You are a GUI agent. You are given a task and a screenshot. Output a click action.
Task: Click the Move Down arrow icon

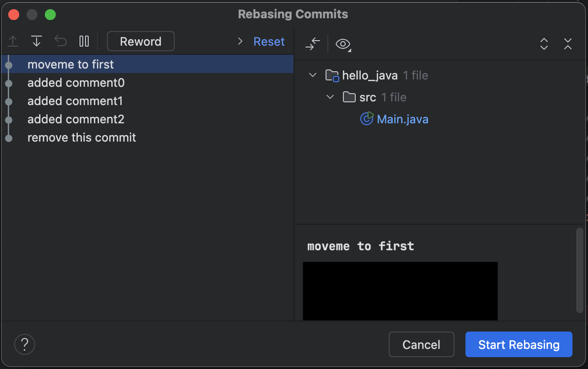point(37,42)
